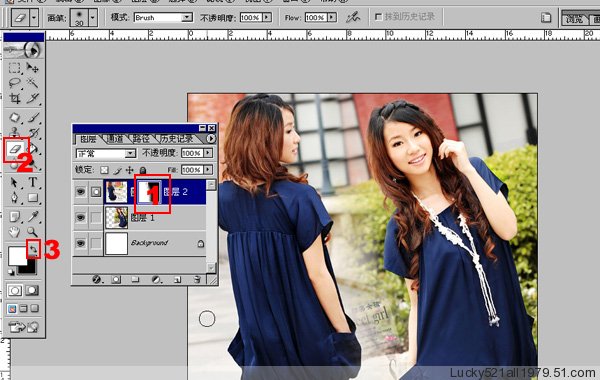Click the switch foreground/background colors arrow
600x380 pixels.
click(33, 249)
